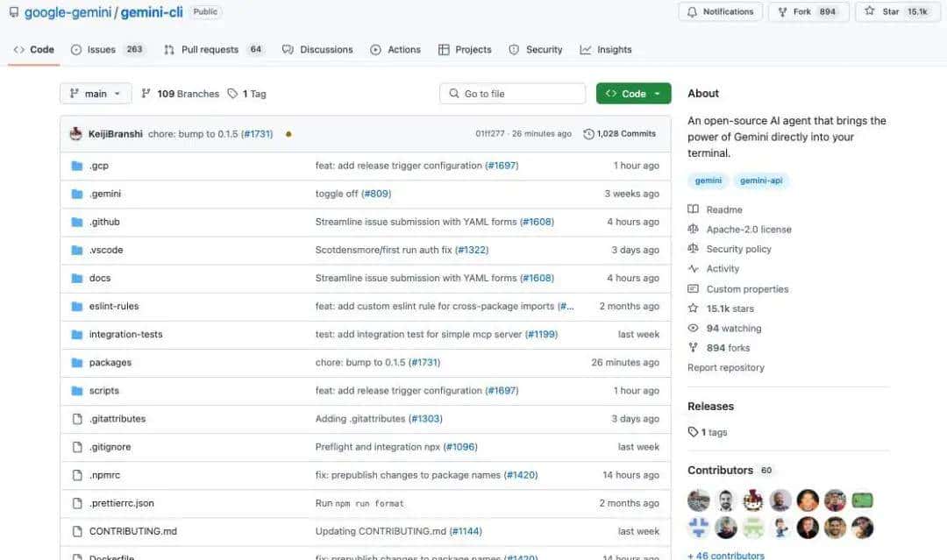
Task: Open the Pull requests tab
Action: click(x=214, y=49)
